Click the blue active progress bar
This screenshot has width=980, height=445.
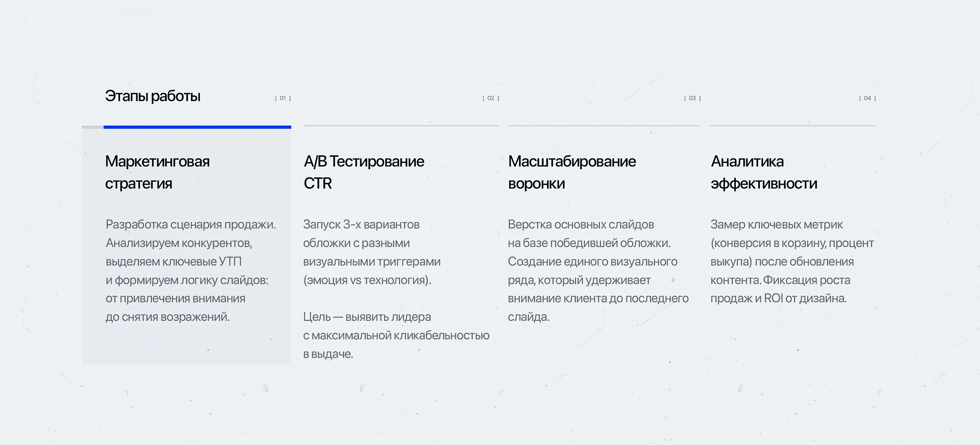point(197,127)
